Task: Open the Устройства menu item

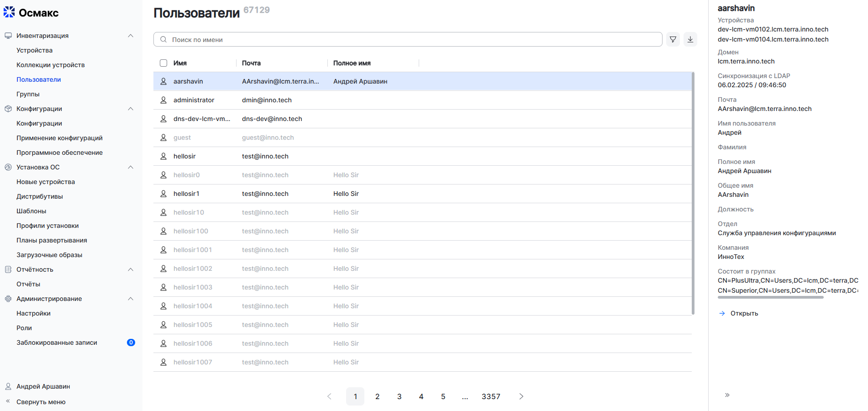Action: pyautogui.click(x=34, y=50)
